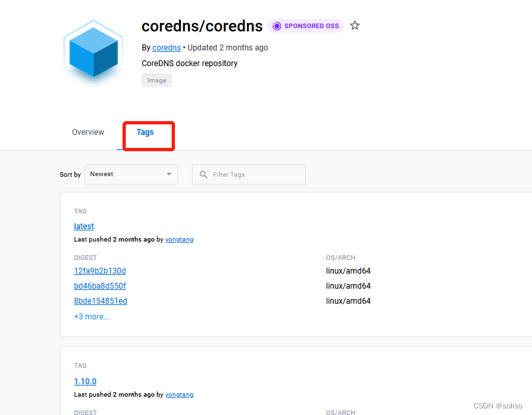Switch to the Overview tab
Viewport: 532px width, 415px height.
88,132
